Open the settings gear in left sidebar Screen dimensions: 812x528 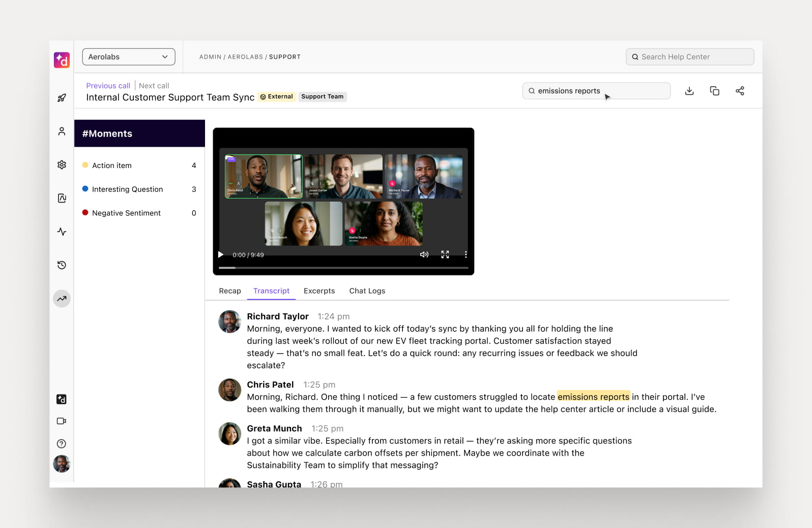coord(62,164)
